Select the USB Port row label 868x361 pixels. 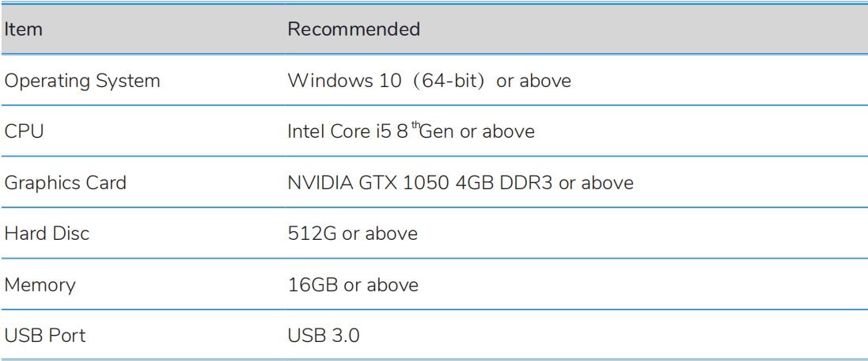pos(45,336)
